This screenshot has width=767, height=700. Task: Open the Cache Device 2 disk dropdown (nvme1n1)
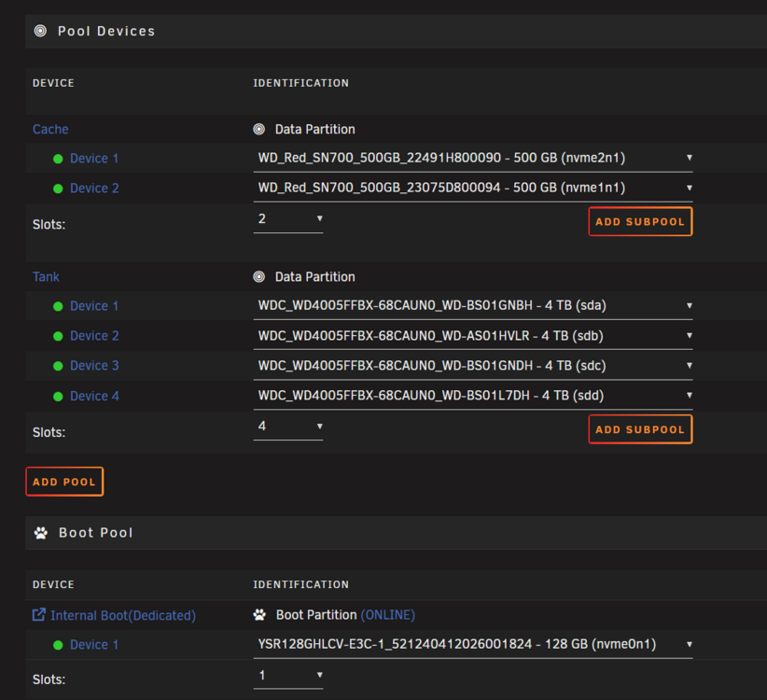coord(473,188)
